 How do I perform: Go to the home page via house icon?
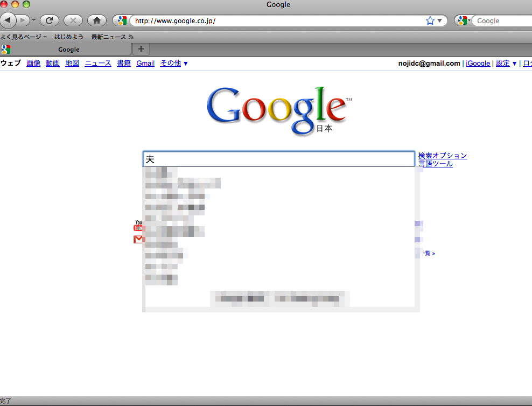(x=97, y=20)
